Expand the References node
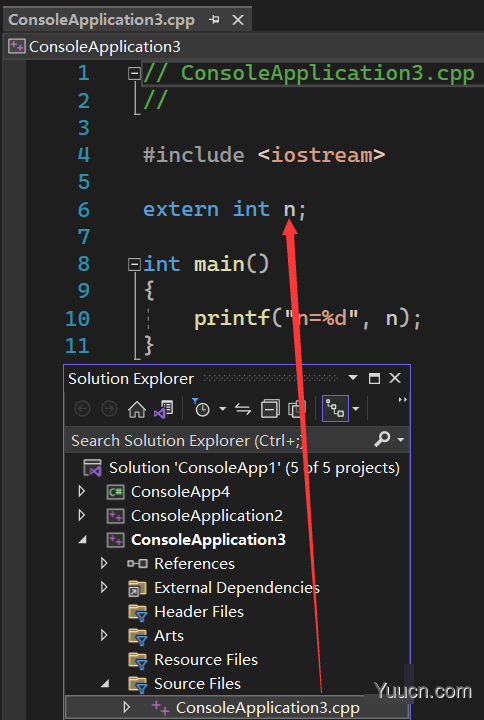The height and width of the screenshot is (720, 484). pyautogui.click(x=104, y=563)
